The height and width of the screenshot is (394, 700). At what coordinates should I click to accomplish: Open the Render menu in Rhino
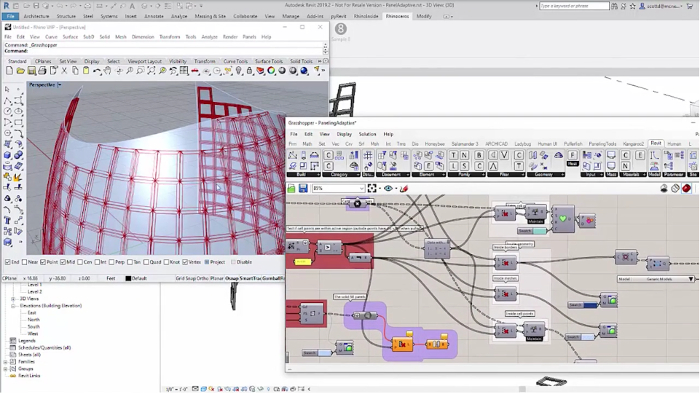tap(230, 37)
